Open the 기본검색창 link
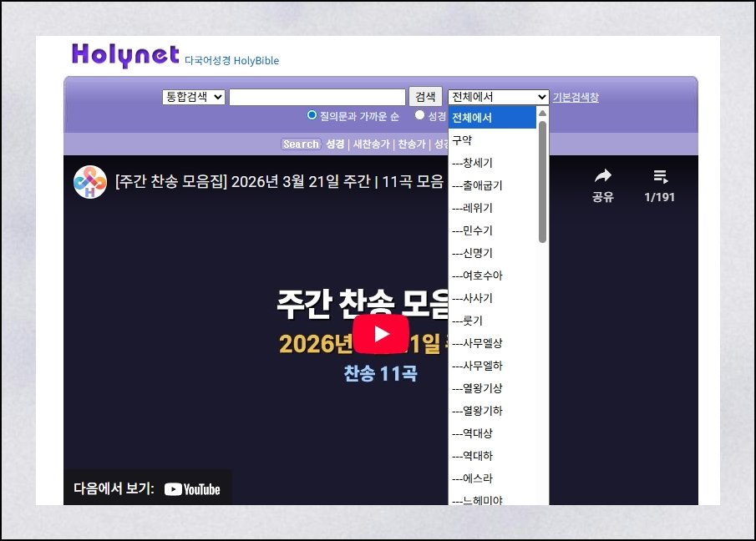756x541 pixels. point(576,98)
